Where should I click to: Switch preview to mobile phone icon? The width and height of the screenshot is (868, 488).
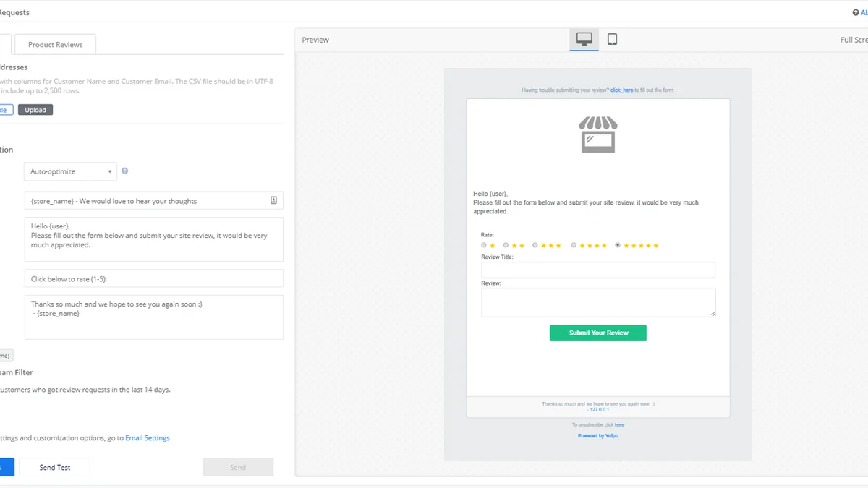pos(612,39)
